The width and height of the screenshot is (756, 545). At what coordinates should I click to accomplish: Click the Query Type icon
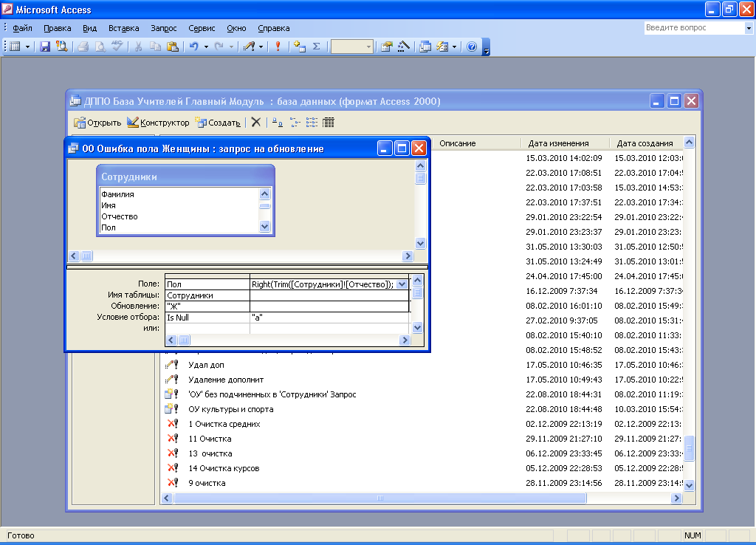[x=249, y=47]
